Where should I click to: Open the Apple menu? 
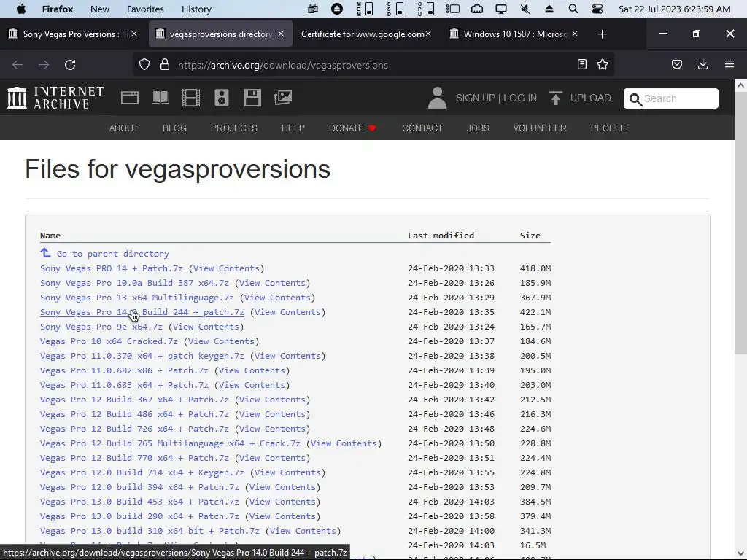click(x=21, y=9)
